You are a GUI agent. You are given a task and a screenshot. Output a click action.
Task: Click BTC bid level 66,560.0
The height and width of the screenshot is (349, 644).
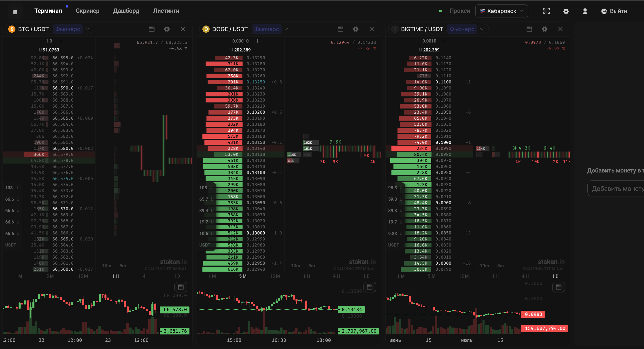pyautogui.click(x=49, y=269)
